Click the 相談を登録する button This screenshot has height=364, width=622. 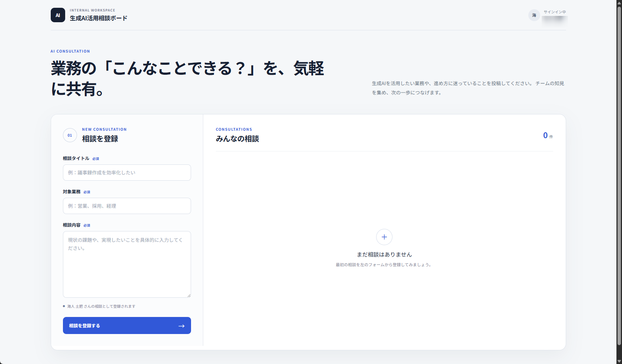(127, 325)
